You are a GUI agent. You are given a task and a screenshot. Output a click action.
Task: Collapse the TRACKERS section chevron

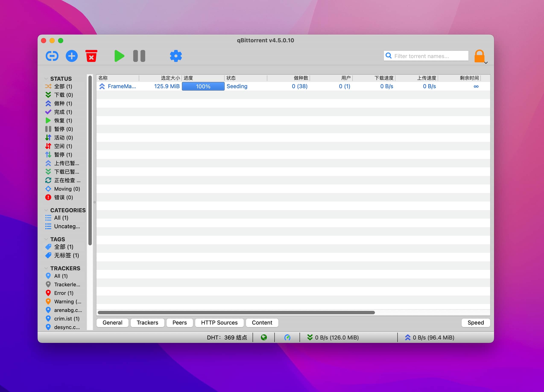pos(46,268)
